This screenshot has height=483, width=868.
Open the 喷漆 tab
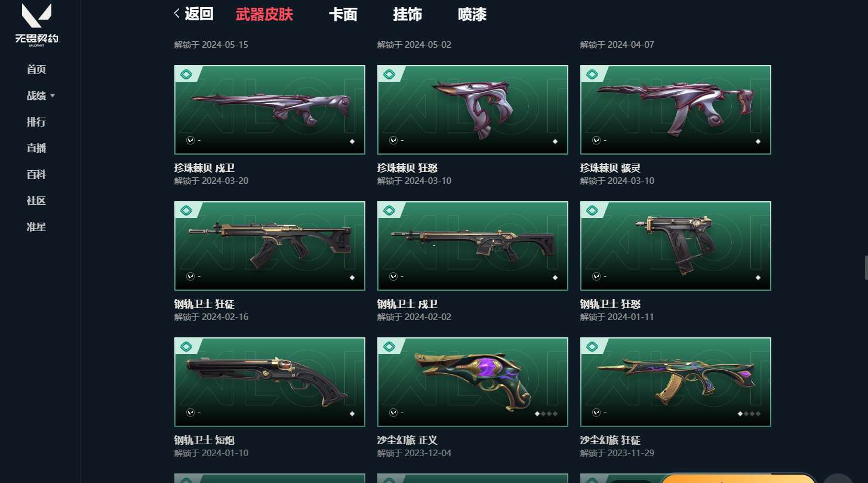(x=472, y=14)
